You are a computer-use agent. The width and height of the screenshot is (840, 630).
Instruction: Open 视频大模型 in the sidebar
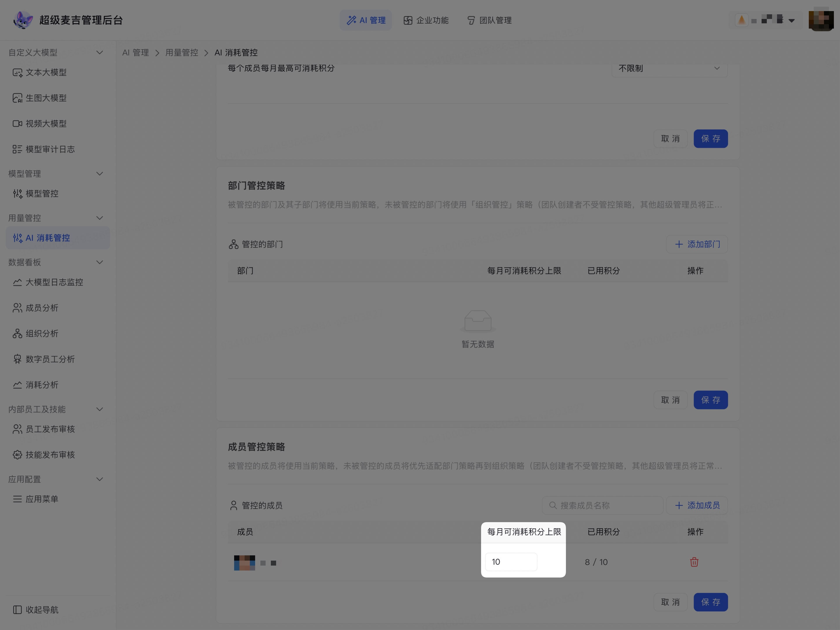(x=58, y=123)
